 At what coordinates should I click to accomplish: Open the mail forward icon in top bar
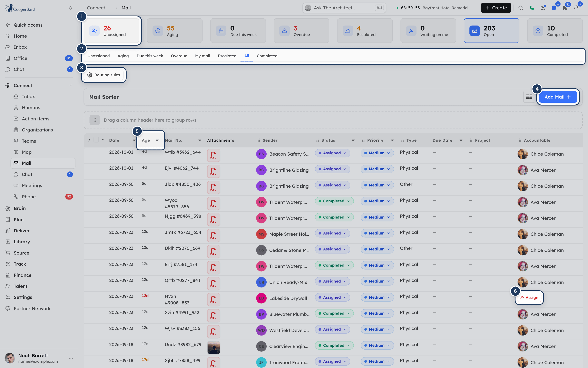(543, 8)
